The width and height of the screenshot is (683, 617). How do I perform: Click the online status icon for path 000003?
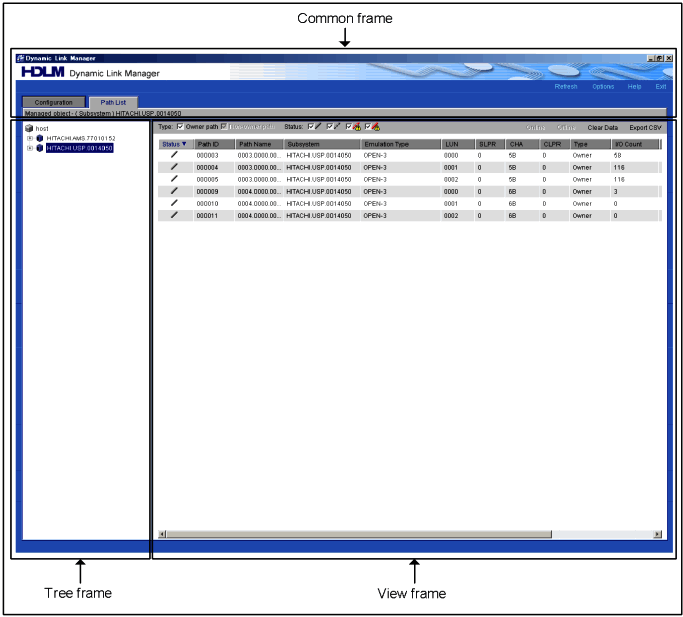coord(174,155)
